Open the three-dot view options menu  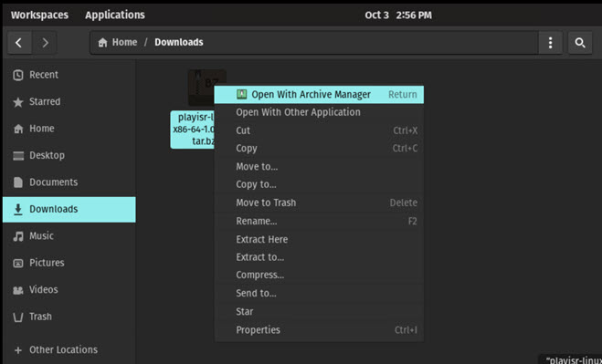point(550,43)
